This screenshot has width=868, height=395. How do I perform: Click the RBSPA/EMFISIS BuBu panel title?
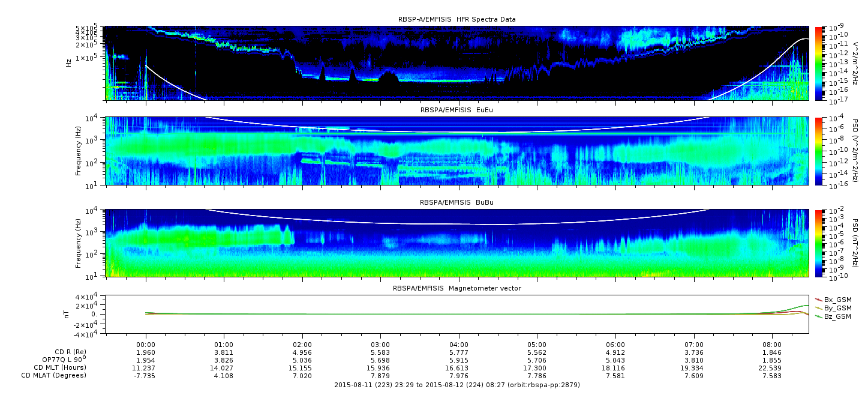point(456,203)
